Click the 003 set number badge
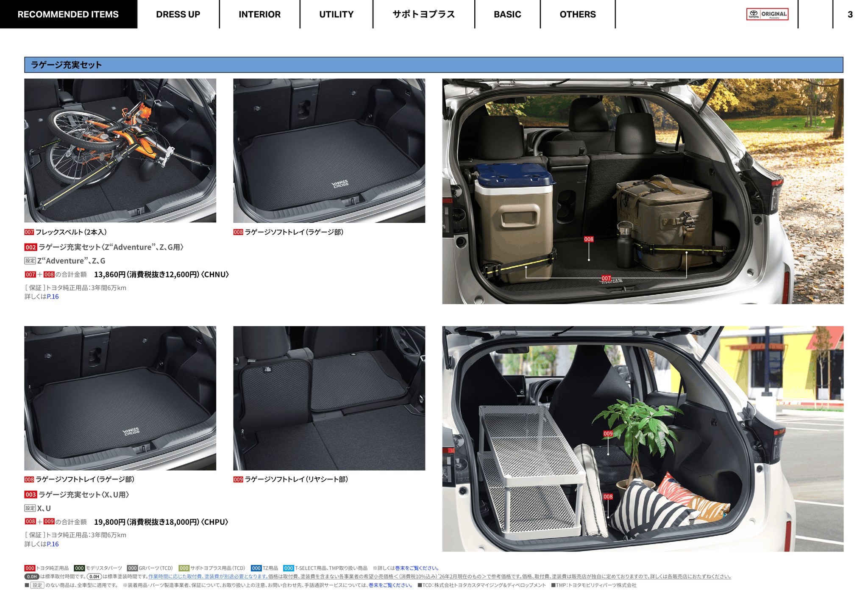The height and width of the screenshot is (598, 868). pos(31,495)
